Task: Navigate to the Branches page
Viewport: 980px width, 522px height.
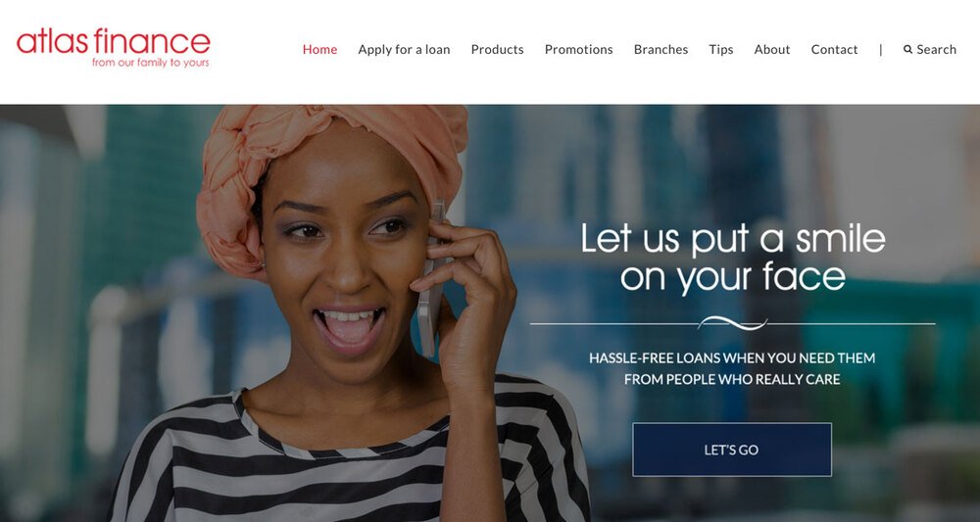Action: [x=661, y=49]
